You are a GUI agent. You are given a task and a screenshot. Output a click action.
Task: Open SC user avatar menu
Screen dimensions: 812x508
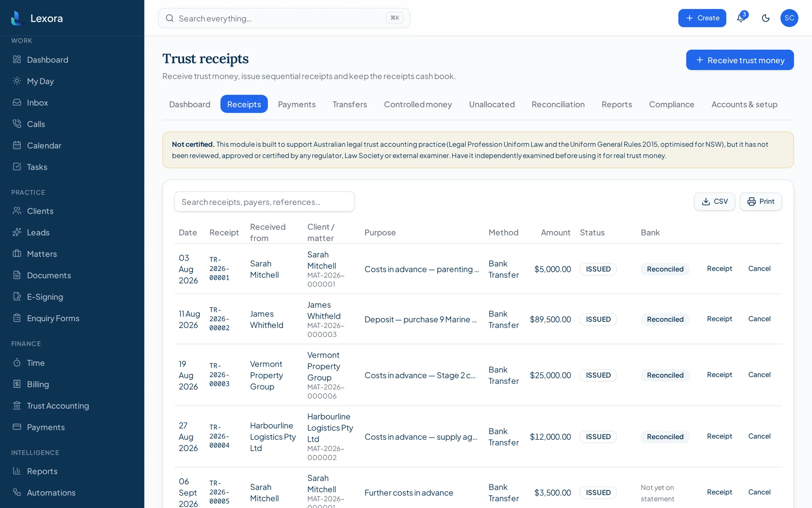[x=789, y=18]
